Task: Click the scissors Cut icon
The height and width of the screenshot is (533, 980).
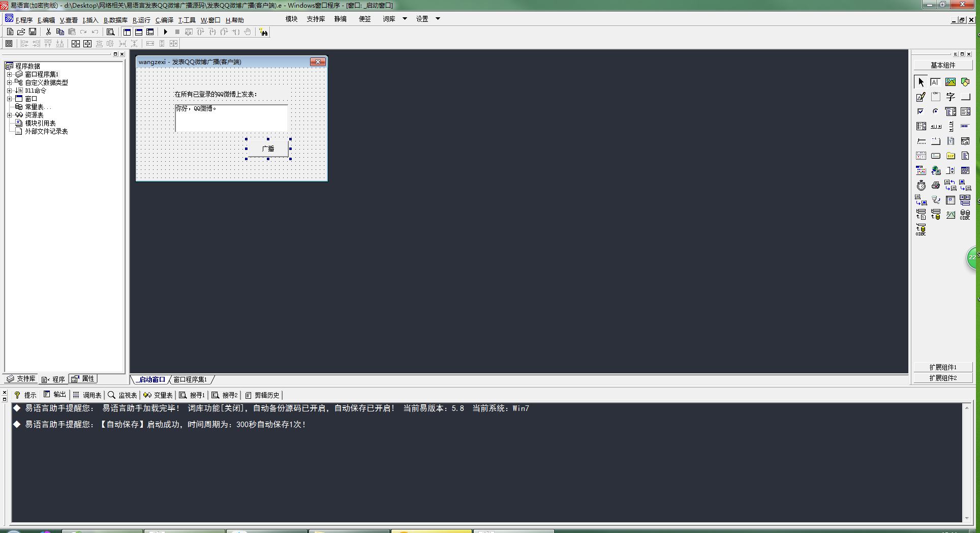Action: [x=48, y=32]
